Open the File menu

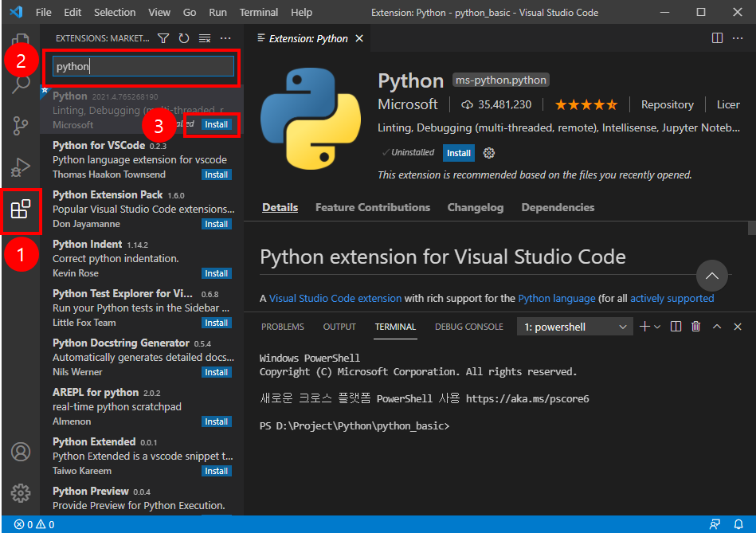pos(43,12)
